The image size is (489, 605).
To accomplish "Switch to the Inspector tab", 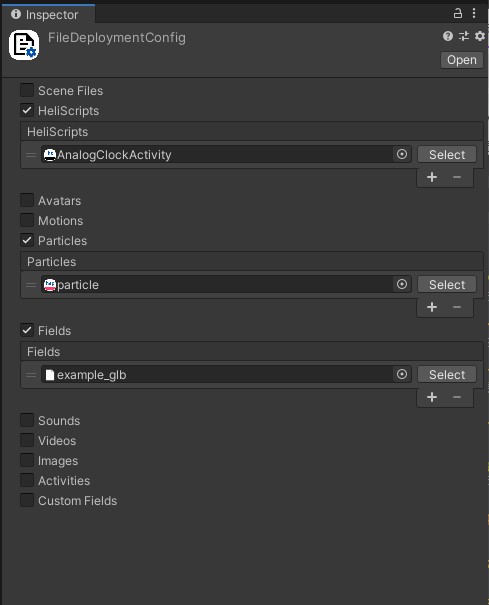I will (x=48, y=14).
